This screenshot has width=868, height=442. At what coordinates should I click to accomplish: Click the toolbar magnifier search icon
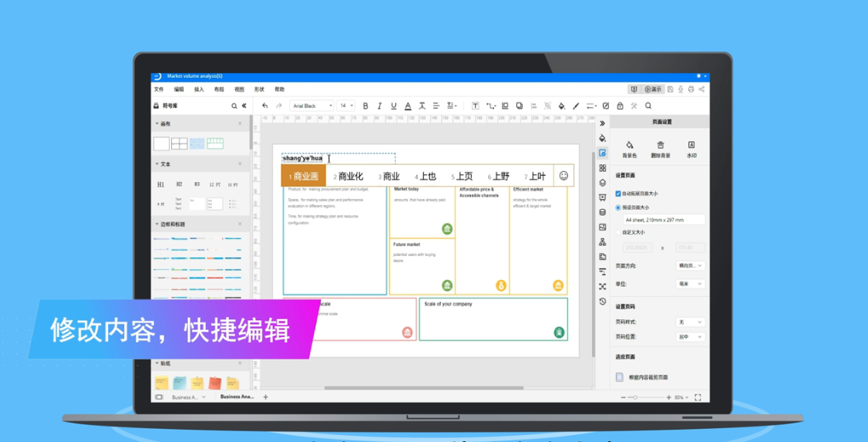[648, 106]
